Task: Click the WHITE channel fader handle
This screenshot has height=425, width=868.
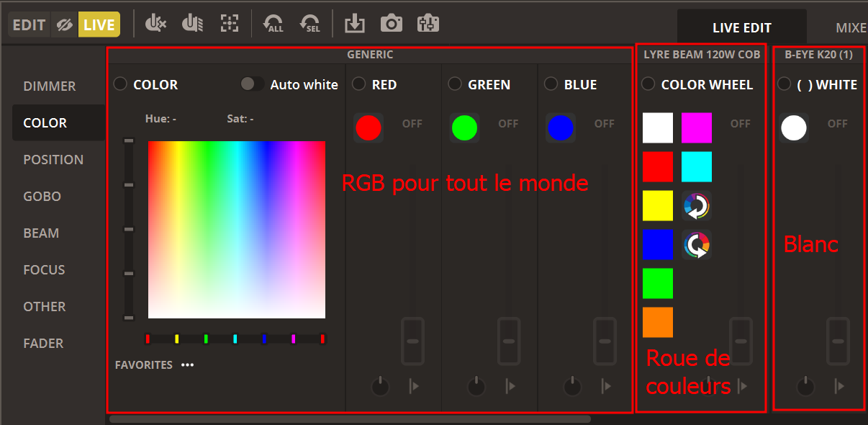Action: tap(838, 341)
